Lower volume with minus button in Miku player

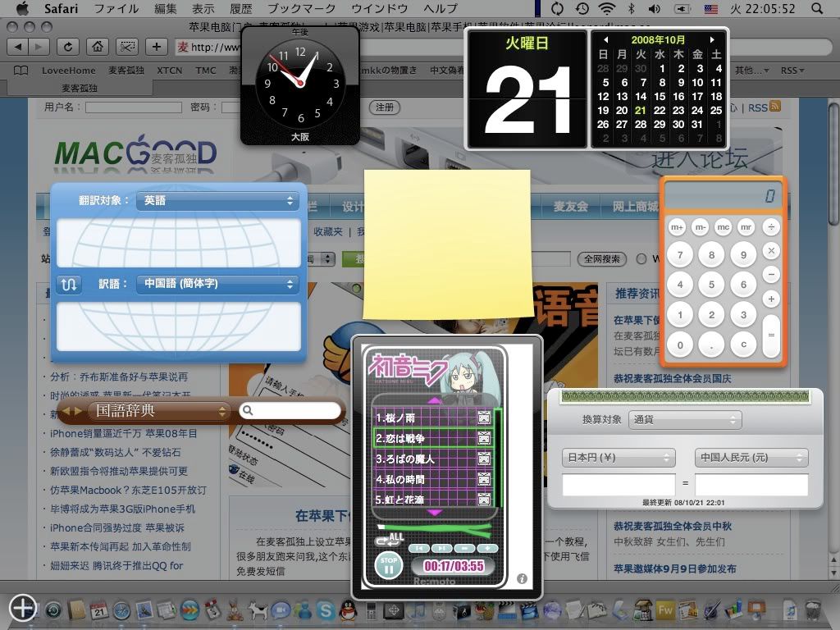coord(464,548)
